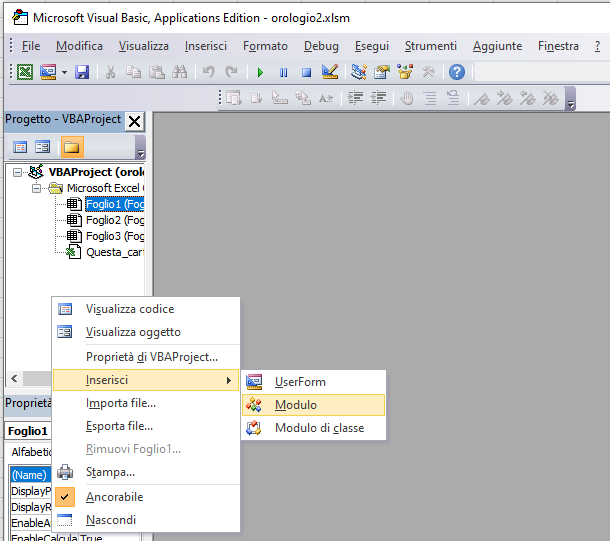
Task: Click the Cut scissors icon
Action: [110, 72]
